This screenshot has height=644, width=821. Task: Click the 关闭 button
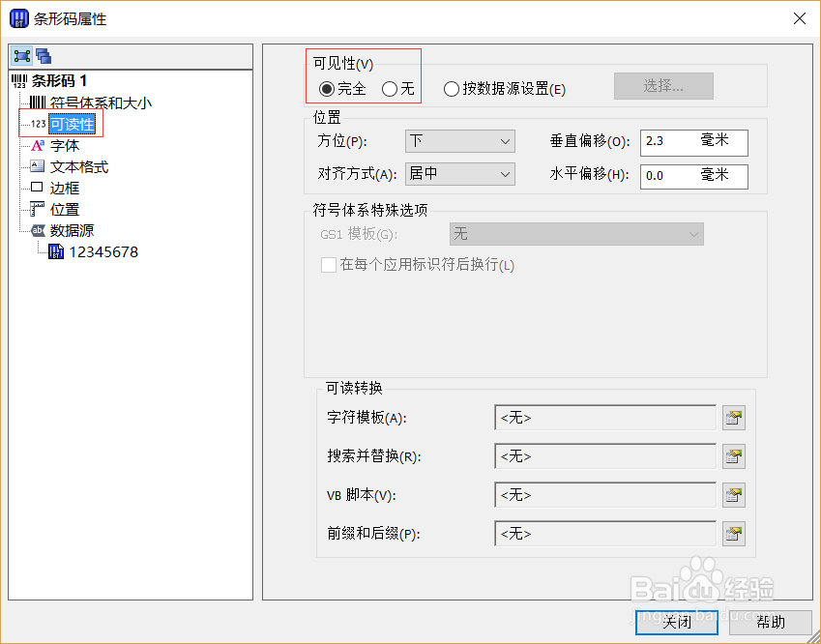point(677,622)
